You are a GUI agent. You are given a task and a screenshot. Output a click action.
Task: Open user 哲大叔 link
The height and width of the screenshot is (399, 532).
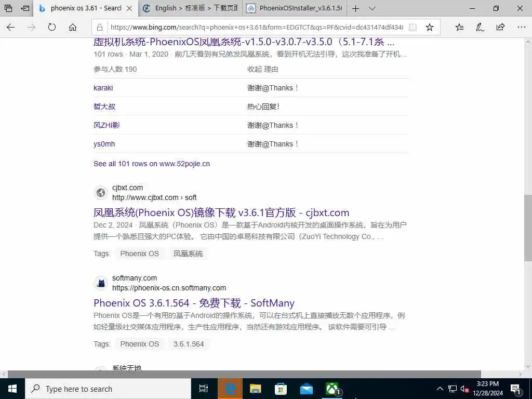tap(104, 107)
